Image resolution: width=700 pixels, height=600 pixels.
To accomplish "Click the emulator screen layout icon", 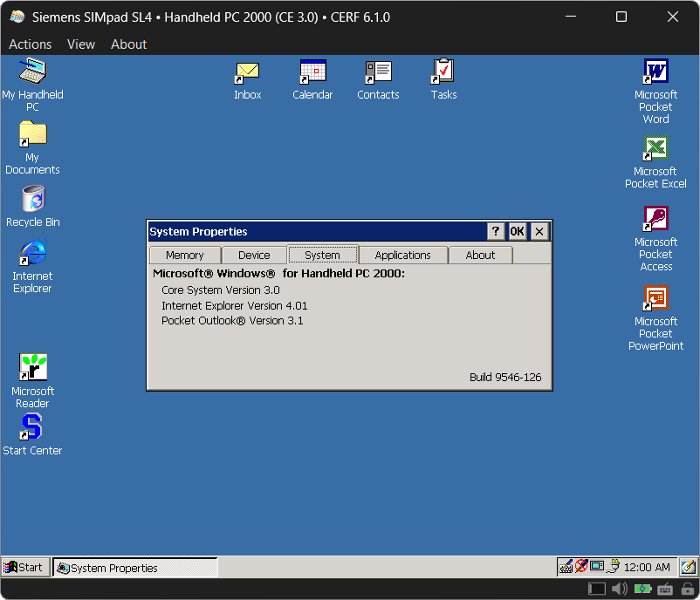I will tap(596, 589).
